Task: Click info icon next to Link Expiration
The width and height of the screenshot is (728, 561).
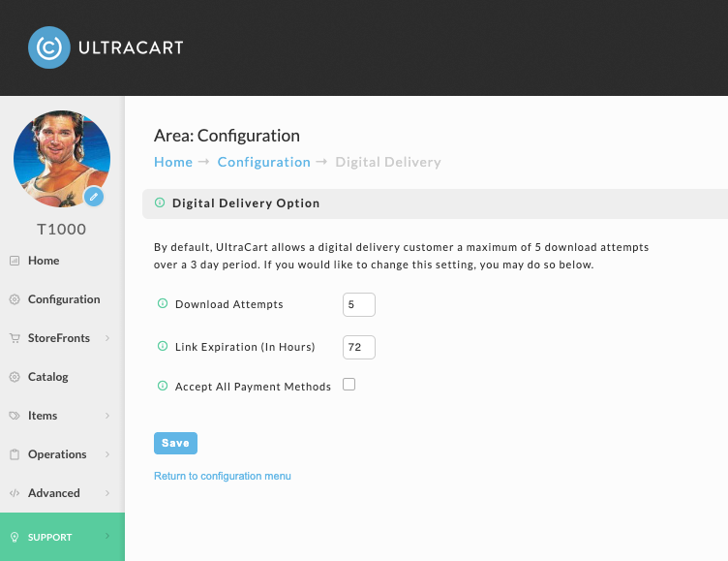Action: coord(163,346)
